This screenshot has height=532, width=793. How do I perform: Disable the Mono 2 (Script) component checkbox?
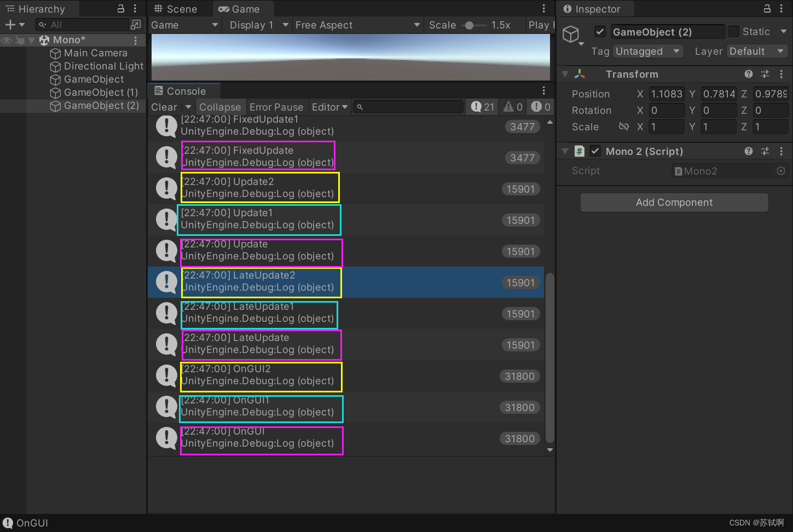tap(595, 151)
